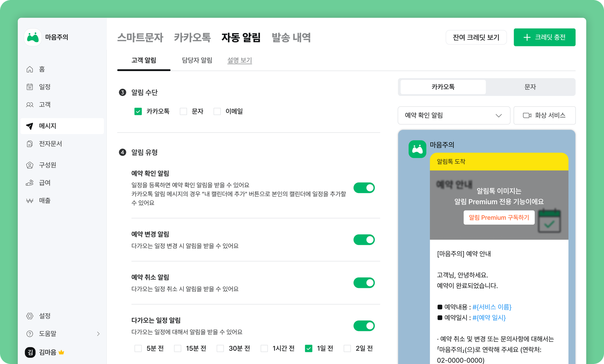Open the 도움말 question mark icon

[30, 334]
